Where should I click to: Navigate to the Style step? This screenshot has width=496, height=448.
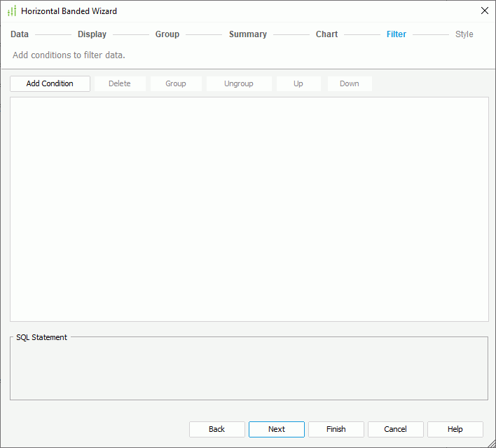click(x=464, y=34)
